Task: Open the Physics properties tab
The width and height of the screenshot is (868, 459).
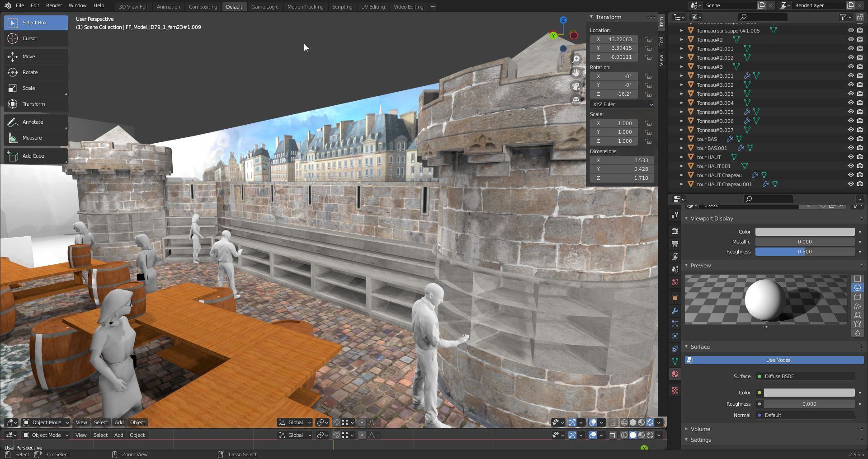Action: [675, 336]
